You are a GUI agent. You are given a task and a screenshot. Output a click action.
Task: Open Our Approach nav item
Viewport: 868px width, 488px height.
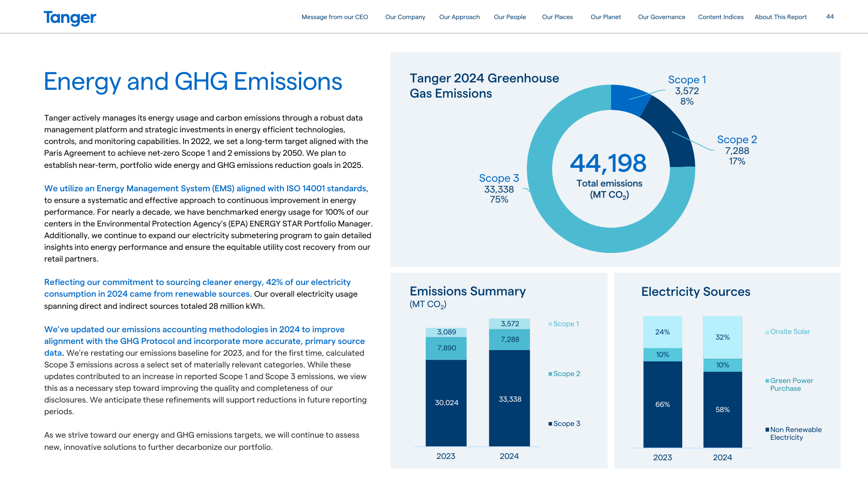(x=459, y=17)
